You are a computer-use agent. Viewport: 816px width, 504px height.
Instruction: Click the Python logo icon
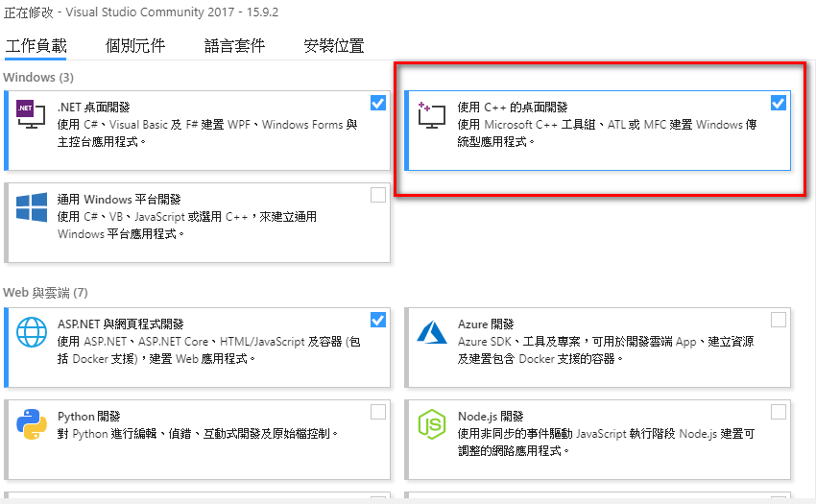coord(32,424)
